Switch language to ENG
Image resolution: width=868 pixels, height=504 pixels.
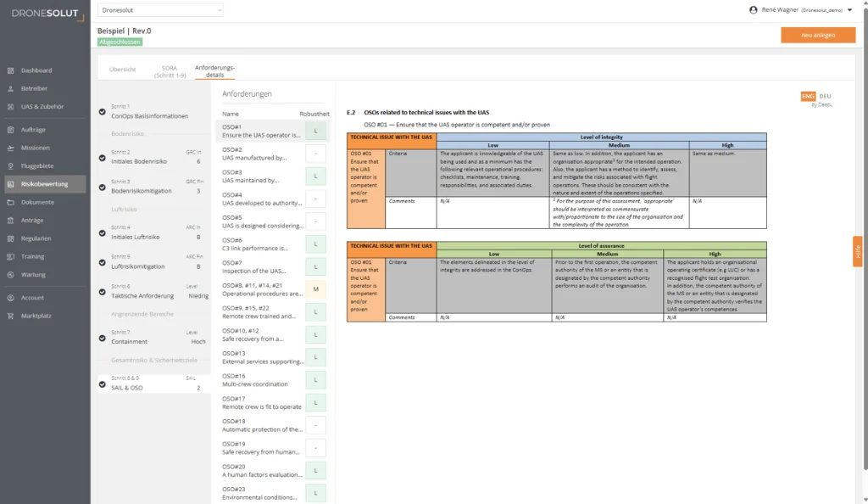[x=808, y=97]
